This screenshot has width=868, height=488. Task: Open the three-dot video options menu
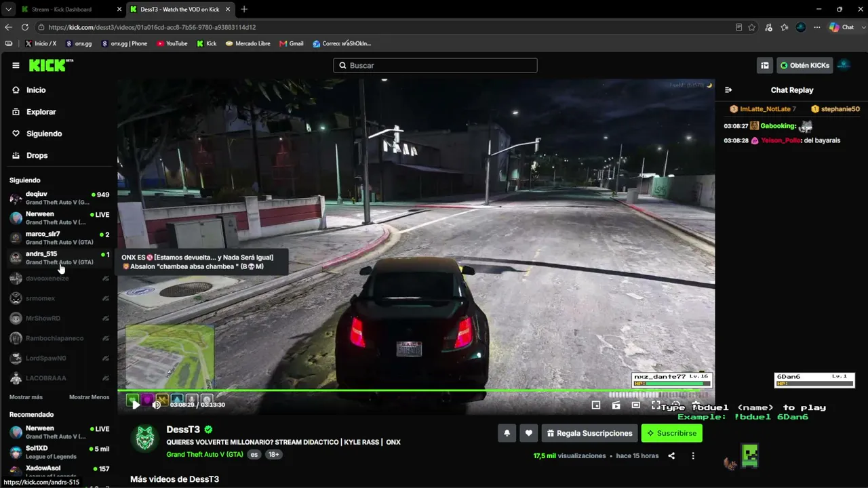(693, 455)
